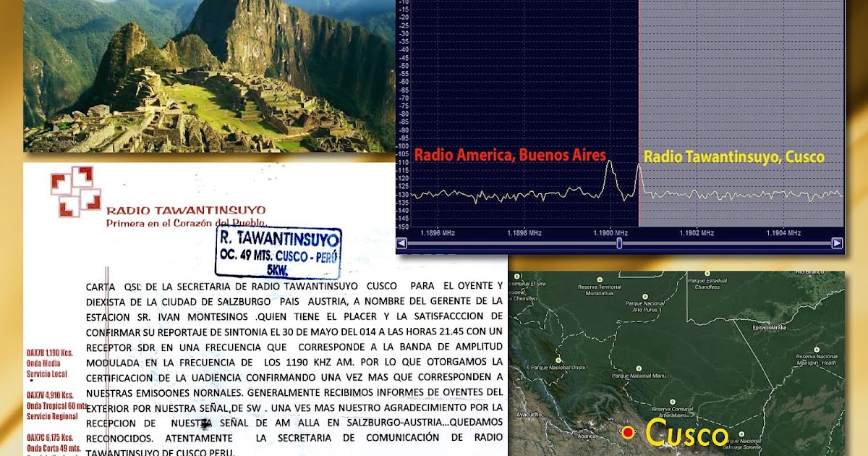Select the red Cusco location dot
Screen dimensions: 868x456
(629, 432)
